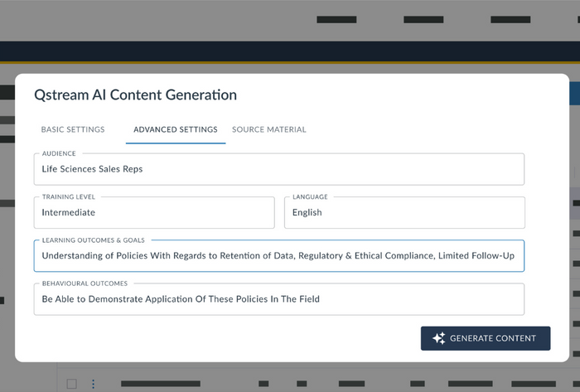The height and width of the screenshot is (392, 580).
Task: Click the sparkle icon on Generate Content
Action: [x=439, y=338]
